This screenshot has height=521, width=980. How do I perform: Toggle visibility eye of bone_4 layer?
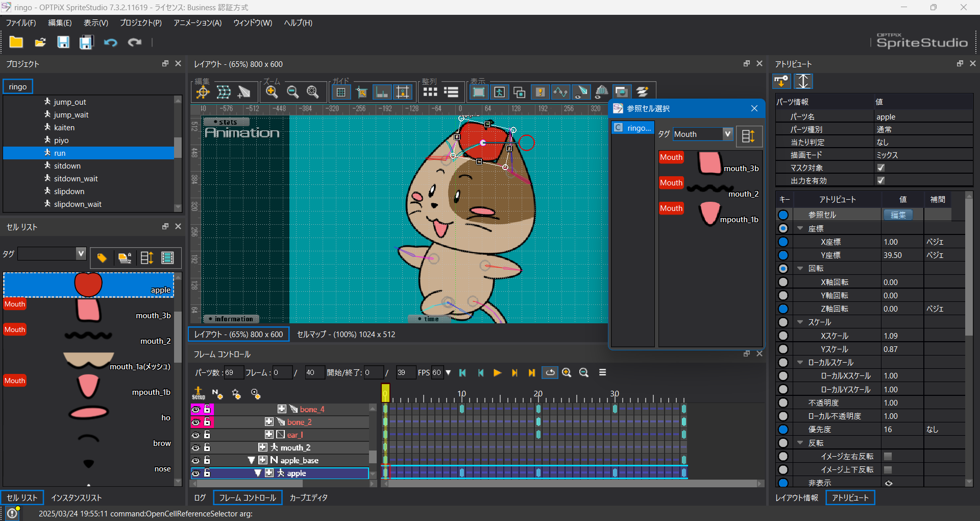(x=195, y=409)
